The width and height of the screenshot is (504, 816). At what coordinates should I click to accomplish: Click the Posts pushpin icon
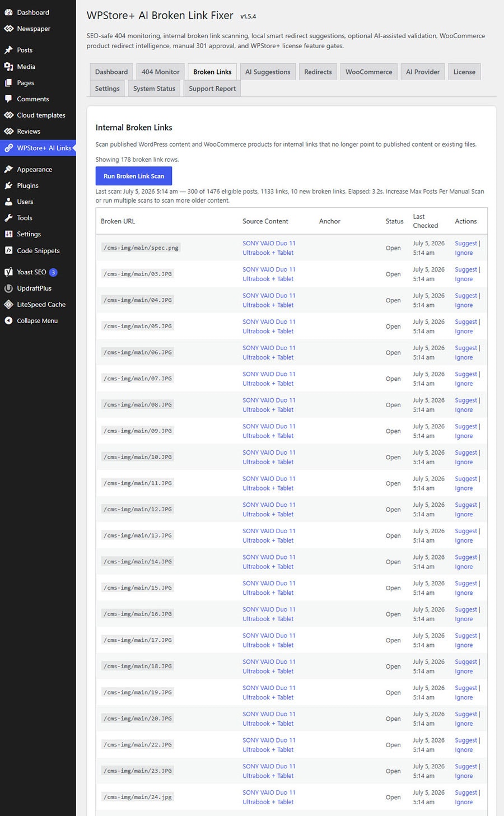tap(8, 50)
